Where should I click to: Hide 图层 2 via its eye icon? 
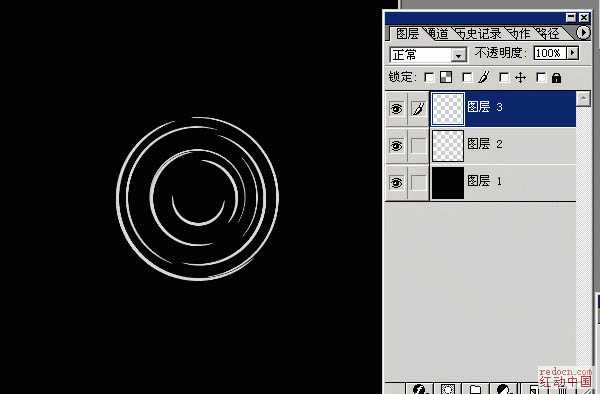[x=396, y=146]
